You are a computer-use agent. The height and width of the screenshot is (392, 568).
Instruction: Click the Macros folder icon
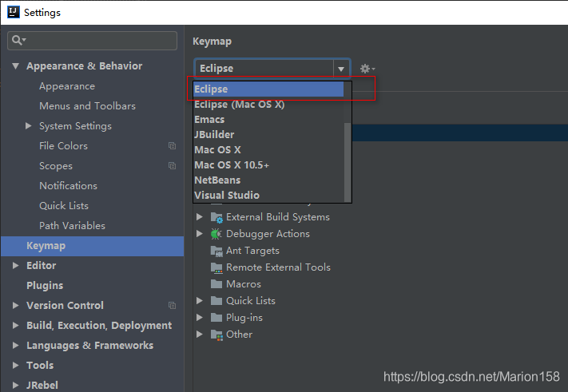pyautogui.click(x=216, y=283)
